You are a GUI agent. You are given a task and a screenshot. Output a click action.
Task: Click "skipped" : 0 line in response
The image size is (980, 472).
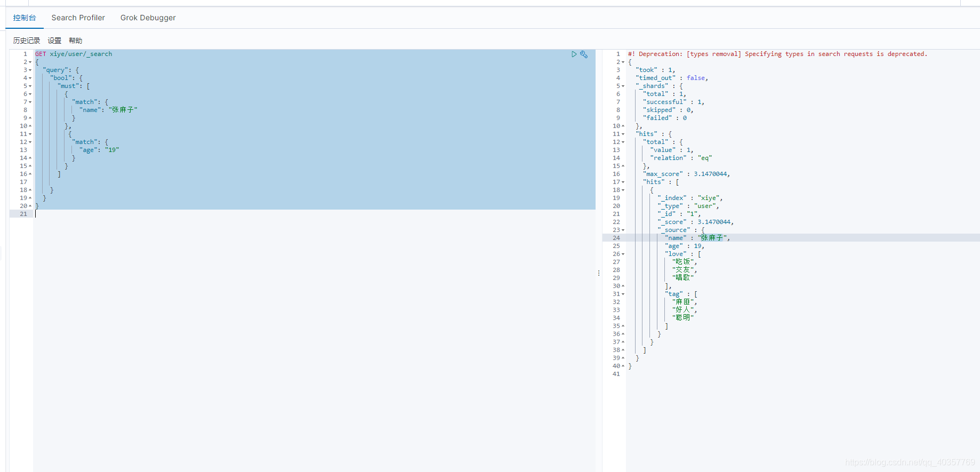point(668,110)
